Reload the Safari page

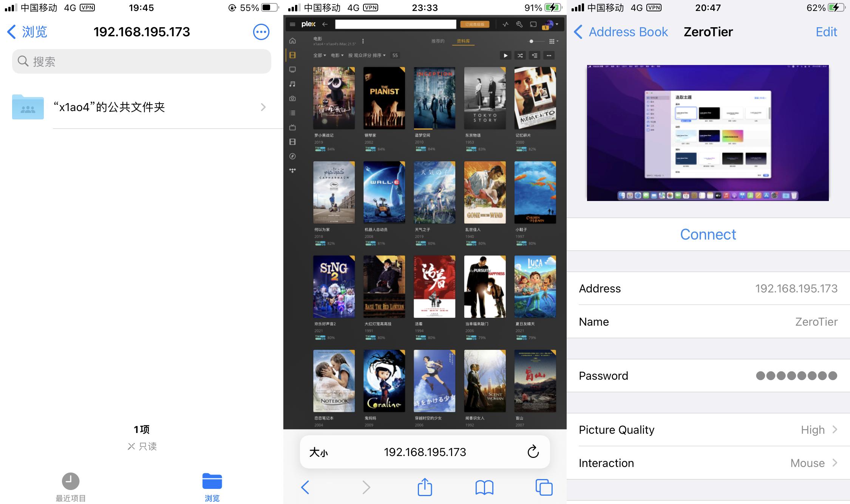[533, 451]
